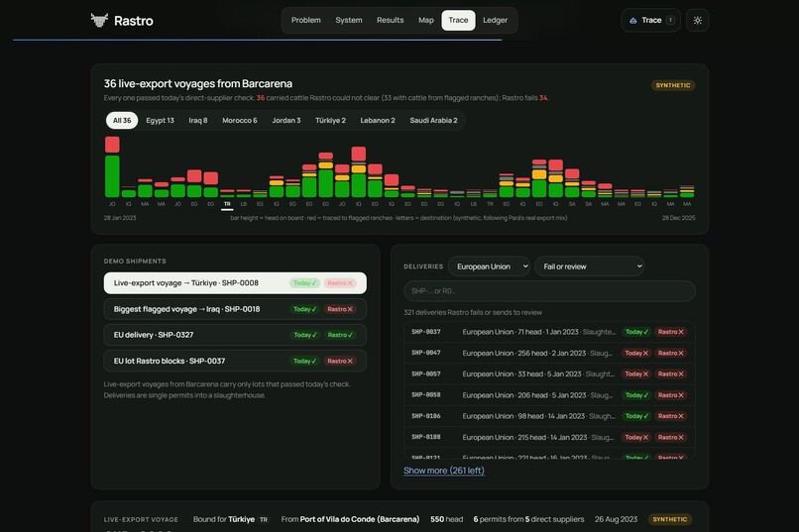Click the 28 Dec 2025 chart end date
The width and height of the screenshot is (799, 532).
coord(678,218)
